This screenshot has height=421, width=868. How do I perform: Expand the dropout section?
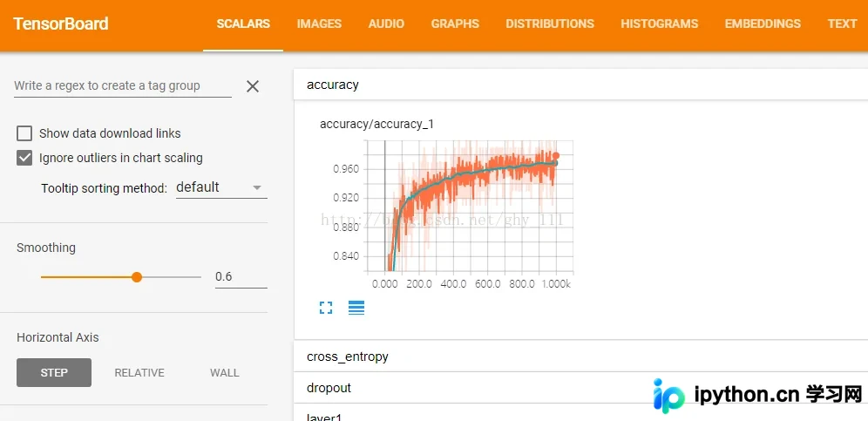[580, 388]
